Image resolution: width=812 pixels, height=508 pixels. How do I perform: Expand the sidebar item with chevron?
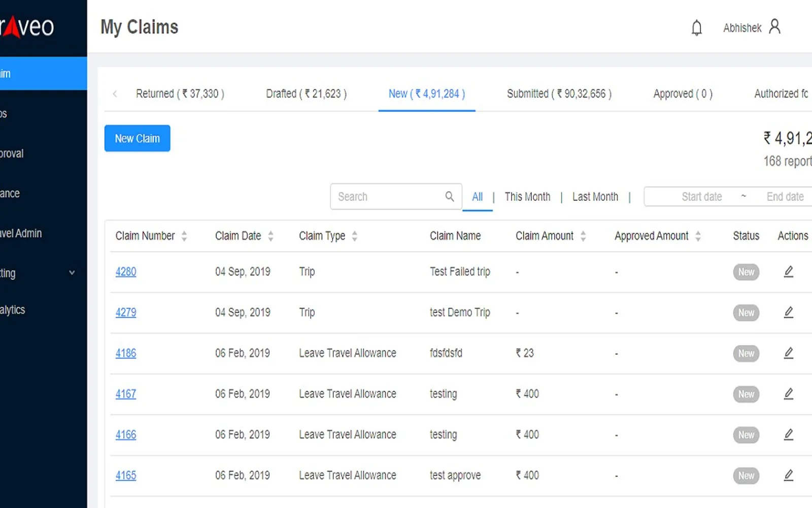[x=72, y=273]
